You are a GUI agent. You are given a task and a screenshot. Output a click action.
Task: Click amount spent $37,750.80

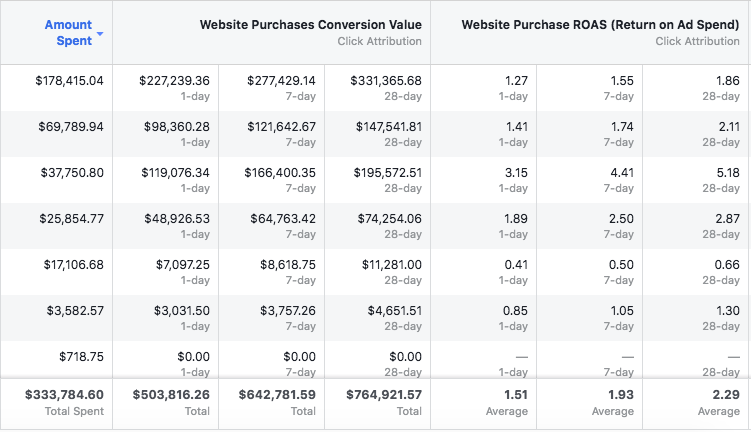coord(72,172)
